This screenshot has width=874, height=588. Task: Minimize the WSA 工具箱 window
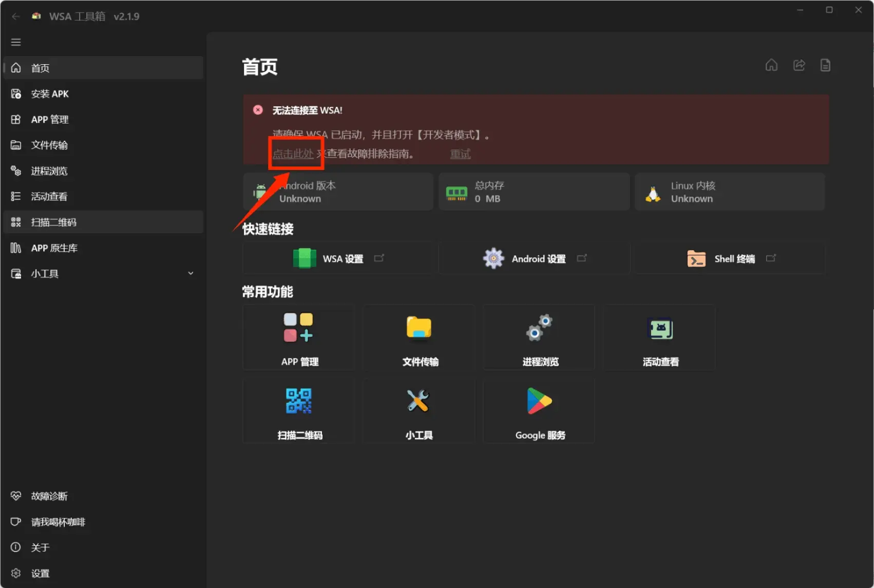click(800, 10)
